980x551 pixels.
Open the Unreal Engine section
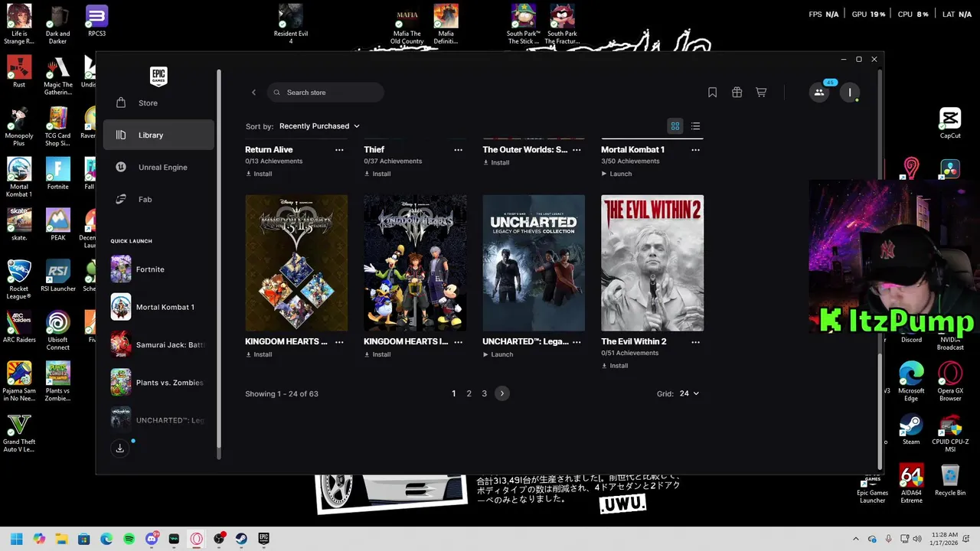point(158,167)
